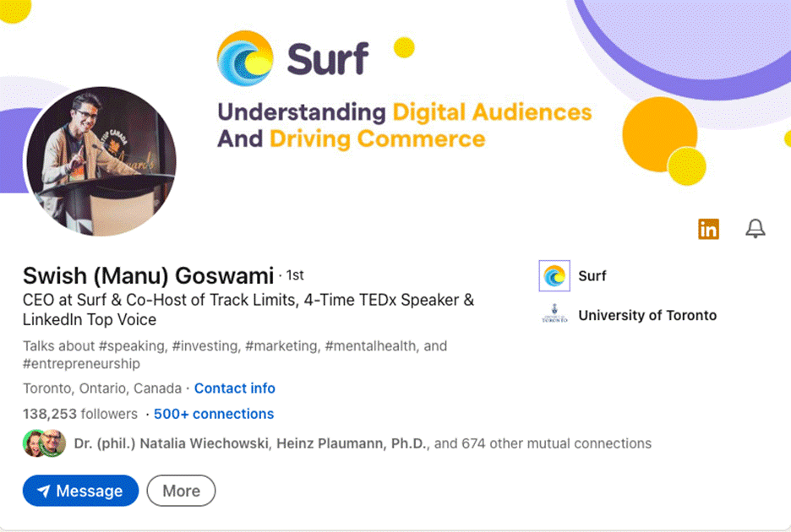Screen dimensions: 791x532
Task: Open the Surf company link
Action: pos(592,276)
